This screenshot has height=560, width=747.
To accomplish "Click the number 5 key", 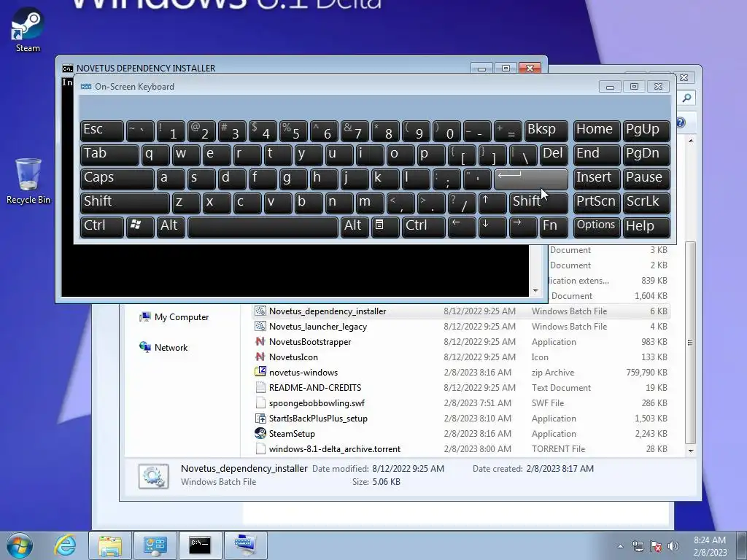I will pyautogui.click(x=293, y=131).
